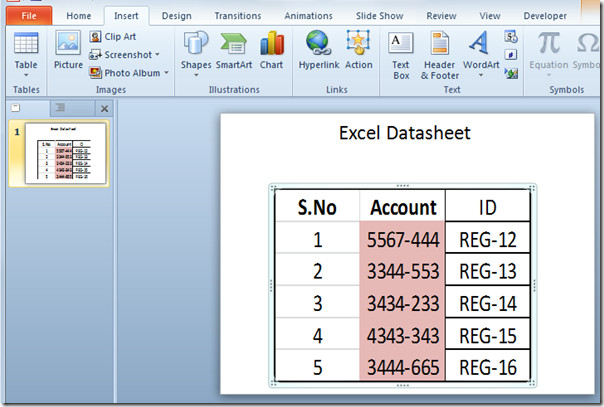604x407 pixels.
Task: Select the Insert tab
Action: click(x=126, y=16)
